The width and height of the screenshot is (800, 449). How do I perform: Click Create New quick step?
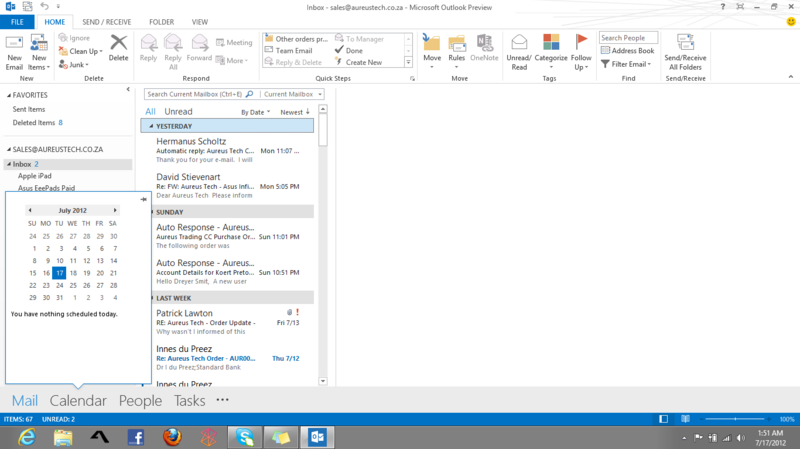[x=359, y=62]
